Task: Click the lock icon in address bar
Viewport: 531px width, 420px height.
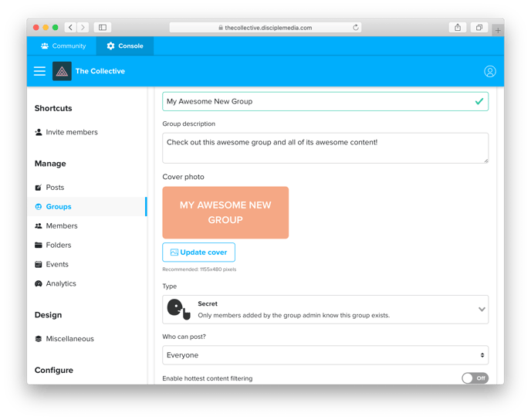Action: coord(221,28)
